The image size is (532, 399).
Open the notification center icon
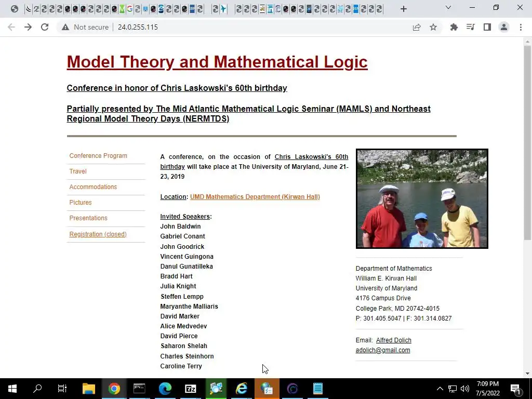515,389
